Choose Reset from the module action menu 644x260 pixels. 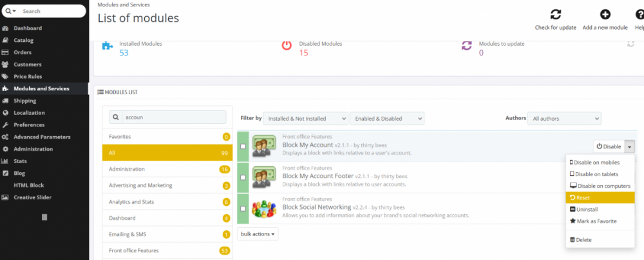pyautogui.click(x=582, y=197)
